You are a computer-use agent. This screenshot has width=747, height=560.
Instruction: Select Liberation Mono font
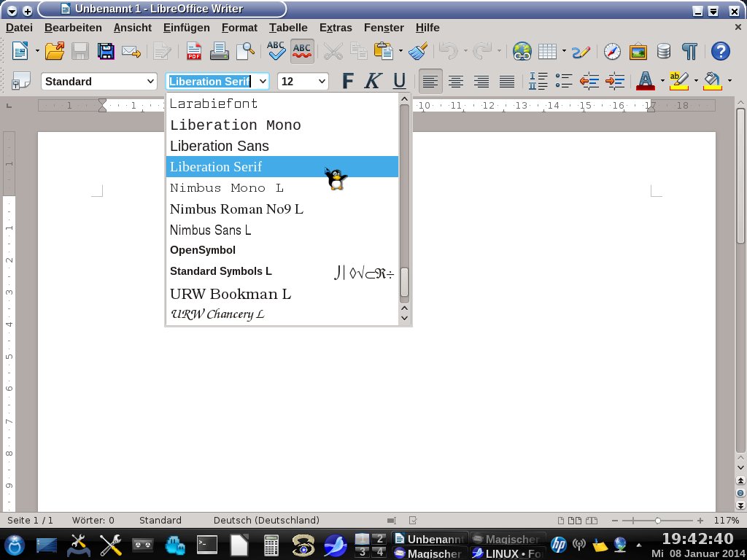(x=282, y=125)
